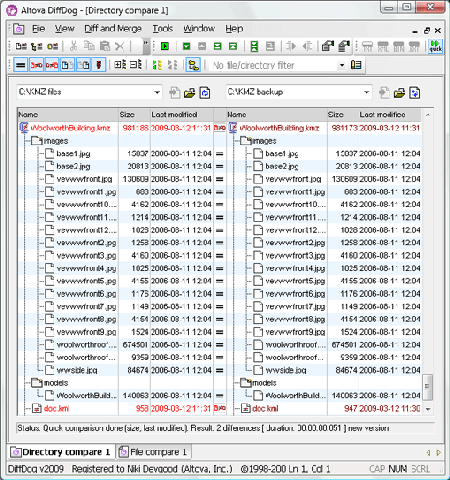450x480 pixels.
Task: Select the XML comparison mode icon
Action: pos(383,46)
